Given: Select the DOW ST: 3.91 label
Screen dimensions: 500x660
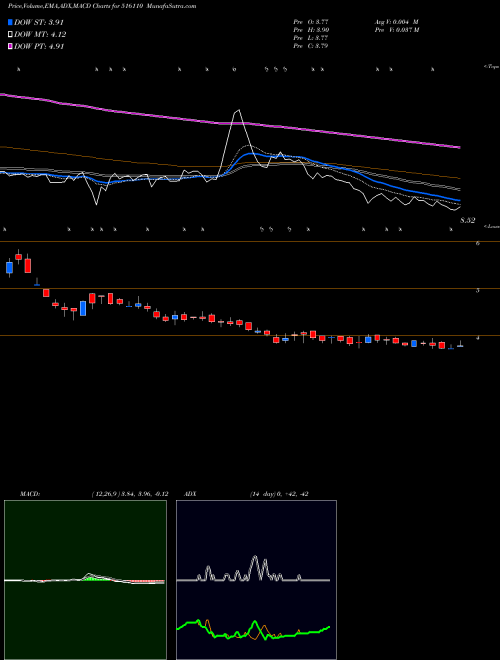Looking at the screenshot, I should click(x=39, y=22).
